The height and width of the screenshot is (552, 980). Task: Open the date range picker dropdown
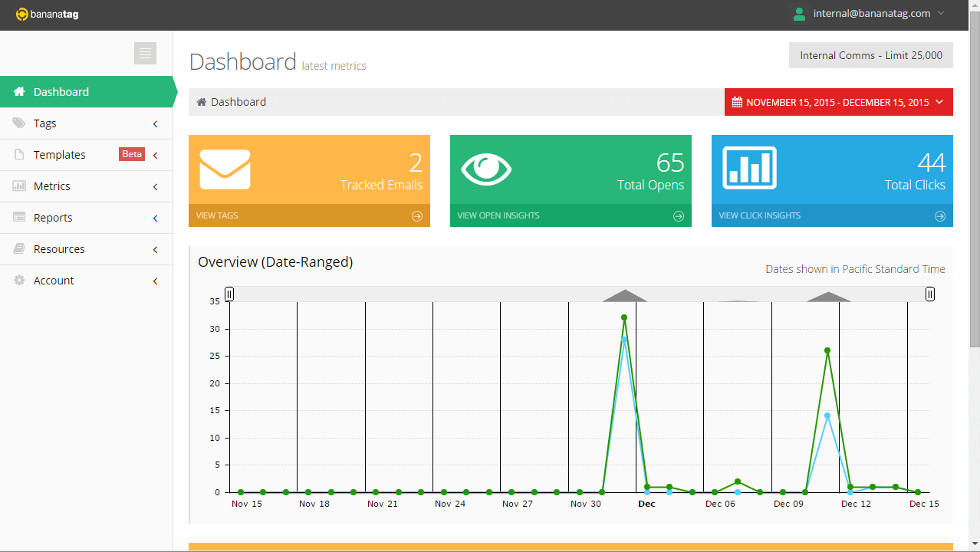point(838,102)
